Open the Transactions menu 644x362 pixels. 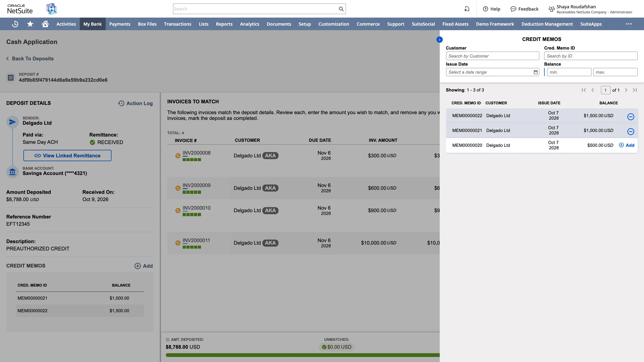pyautogui.click(x=178, y=24)
